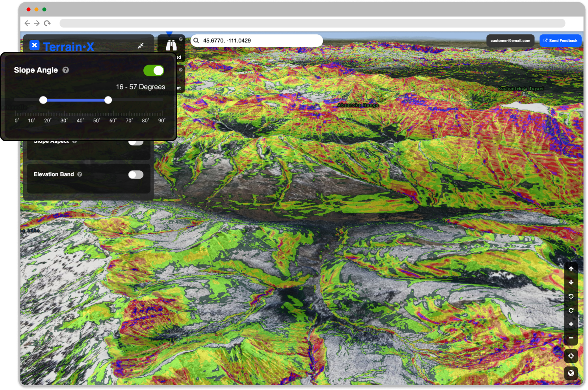
Task: Click the page reload arrow
Action: click(48, 23)
